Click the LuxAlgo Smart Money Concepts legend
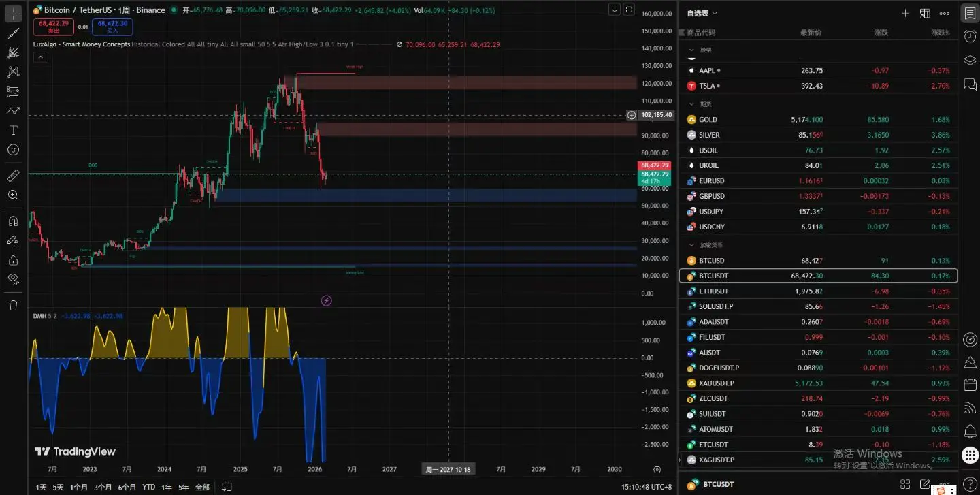Viewport: 980px width, 495px height. coord(82,44)
